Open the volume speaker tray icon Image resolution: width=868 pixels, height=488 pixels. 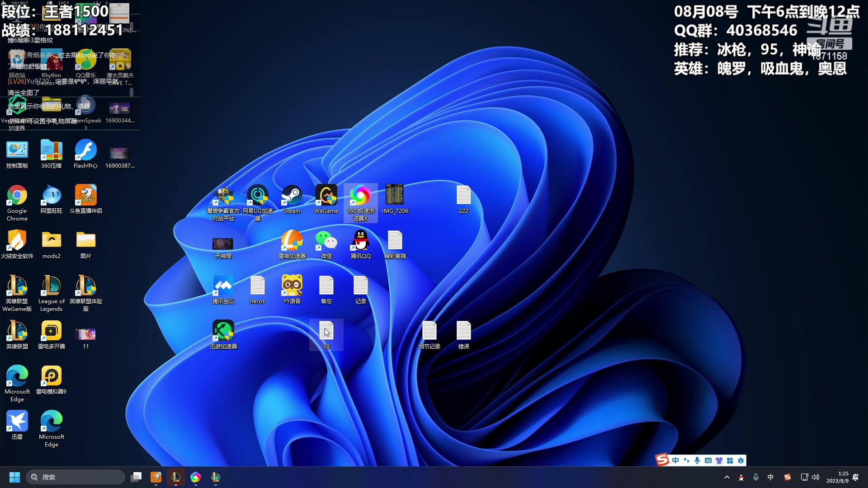[816, 477]
